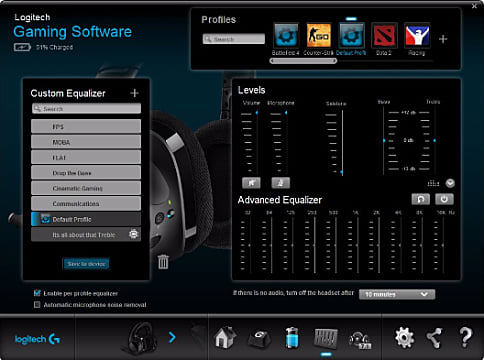Image resolution: width=484 pixels, height=360 pixels.
Task: Add a new profile with plus icon
Action: pyautogui.click(x=443, y=39)
